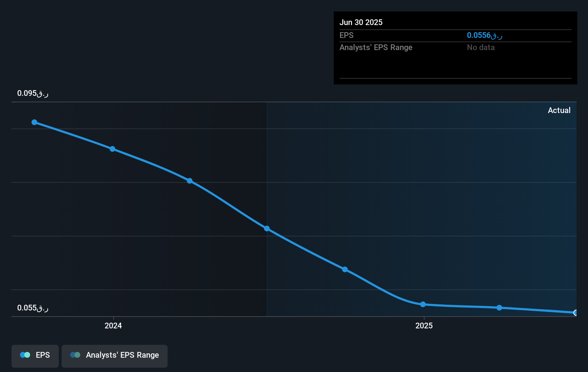Select the lowest EPS point before 2025

point(345,269)
